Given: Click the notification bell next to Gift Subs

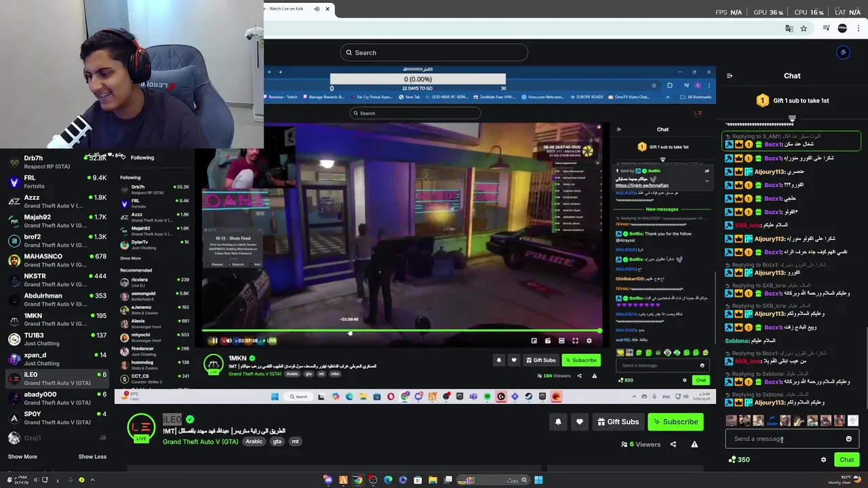Looking at the screenshot, I should pos(558,422).
